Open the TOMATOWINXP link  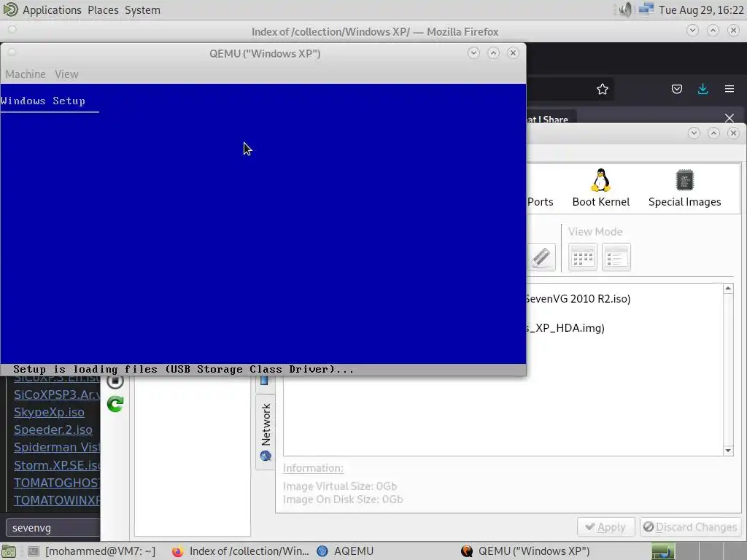pyautogui.click(x=57, y=500)
